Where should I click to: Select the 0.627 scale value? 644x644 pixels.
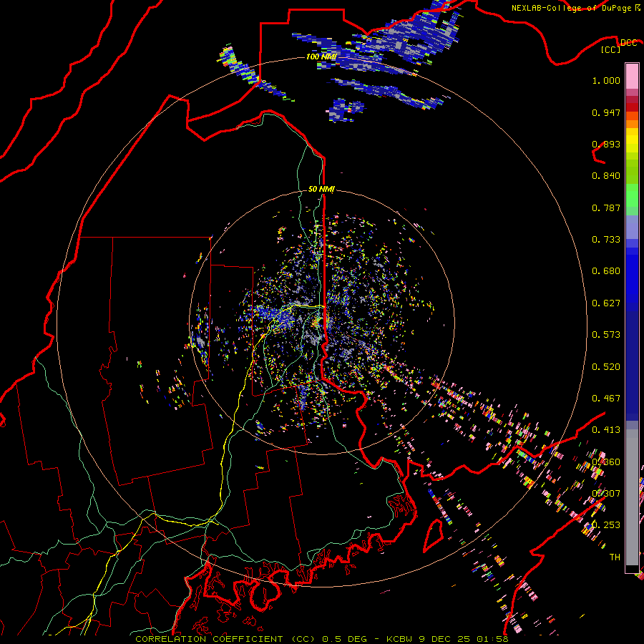[606, 303]
